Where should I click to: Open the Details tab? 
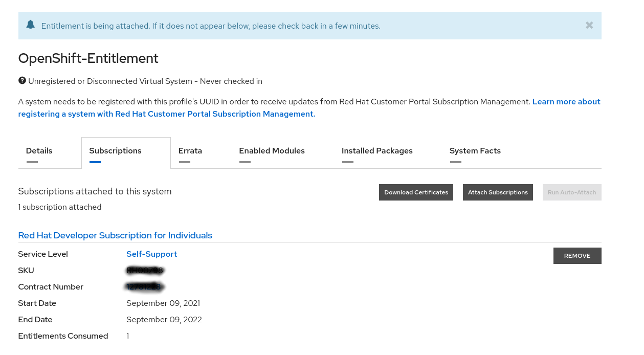(x=39, y=151)
